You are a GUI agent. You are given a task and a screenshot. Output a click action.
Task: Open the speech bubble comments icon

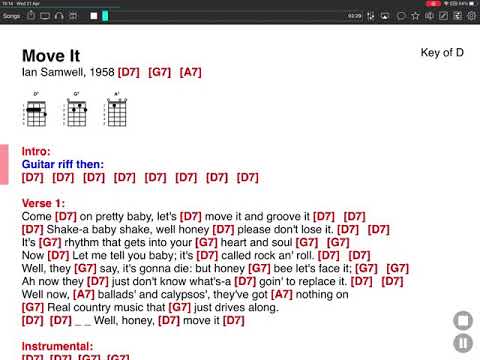tap(401, 16)
